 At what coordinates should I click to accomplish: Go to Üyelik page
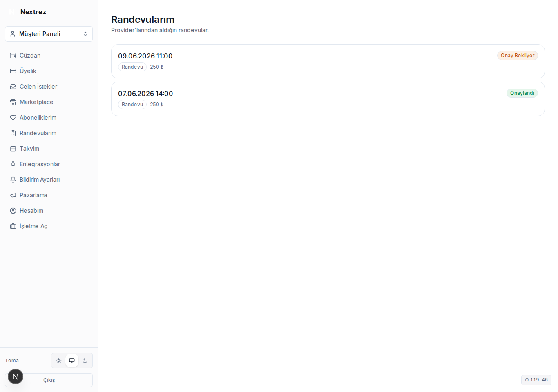49,71
